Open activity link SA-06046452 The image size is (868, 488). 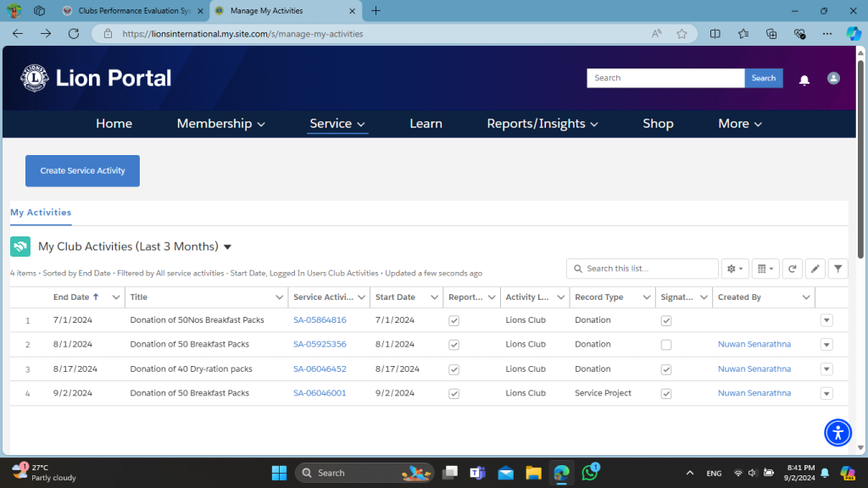click(320, 369)
